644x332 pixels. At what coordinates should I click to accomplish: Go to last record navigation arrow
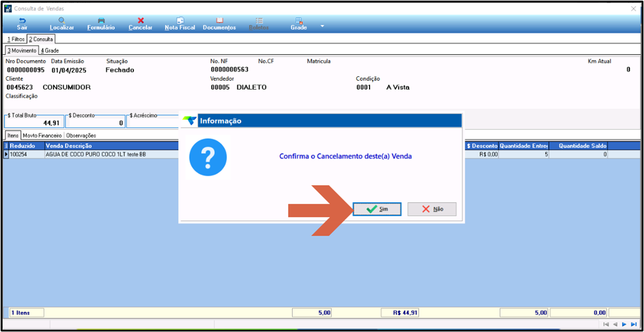(x=634, y=324)
